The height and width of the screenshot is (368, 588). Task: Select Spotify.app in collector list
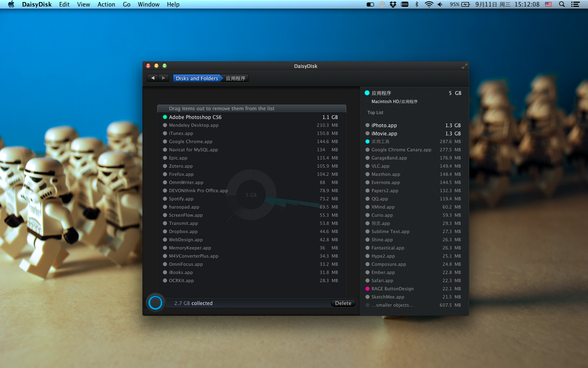252,199
